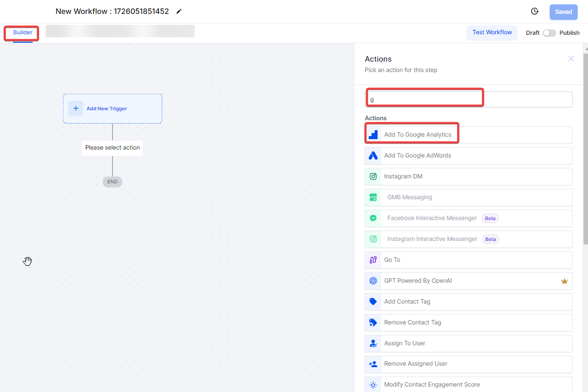588x392 pixels.
Task: Select the Assign To User action
Action: 468,343
